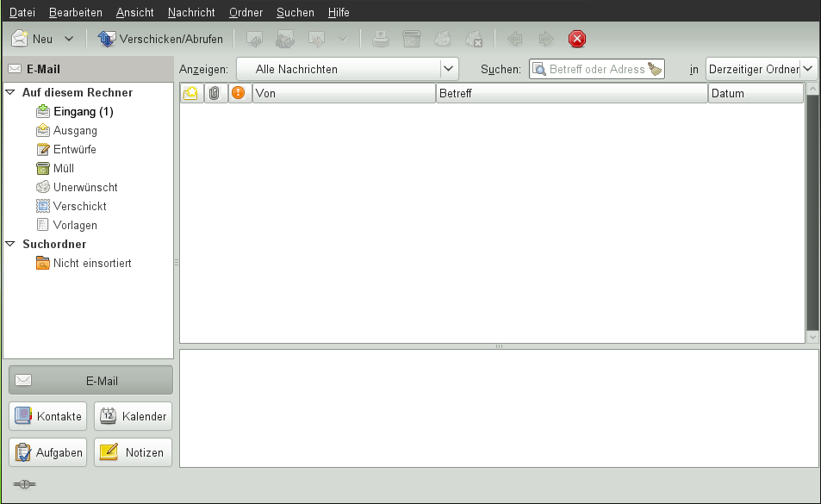Sort by the orange importance flag column
The image size is (821, 504).
pos(239,93)
